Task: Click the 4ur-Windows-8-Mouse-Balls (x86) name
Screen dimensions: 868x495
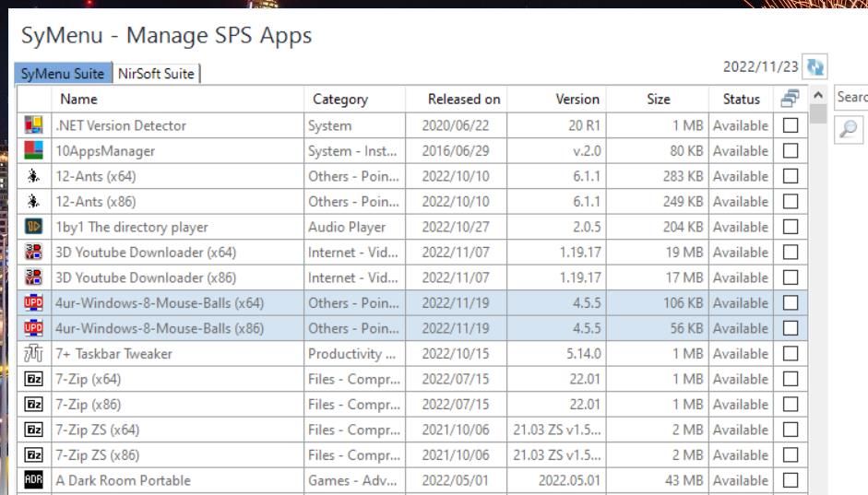Action: (160, 328)
